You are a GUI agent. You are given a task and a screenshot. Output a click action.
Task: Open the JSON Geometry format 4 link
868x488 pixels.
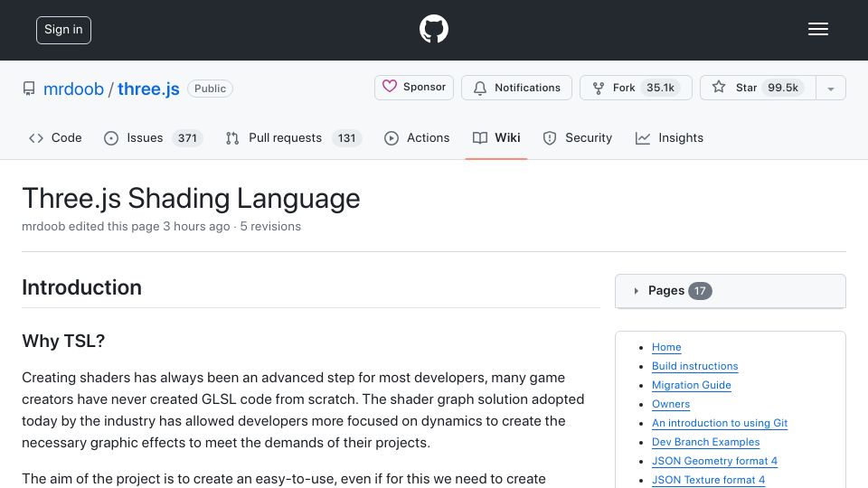(x=714, y=461)
